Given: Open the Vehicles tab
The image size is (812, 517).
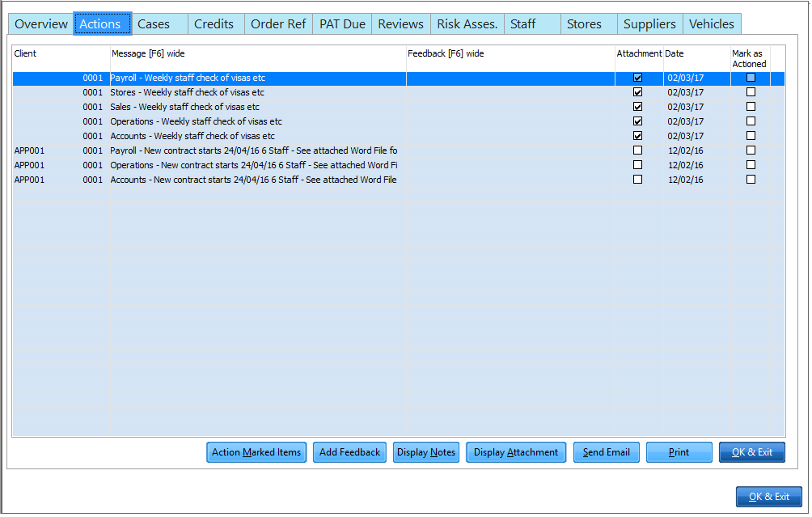Looking at the screenshot, I should [x=712, y=24].
